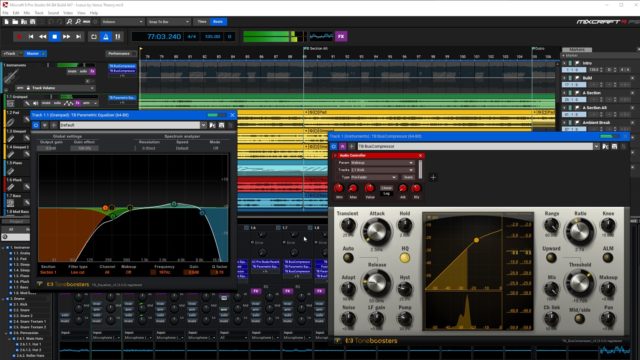The width and height of the screenshot is (640, 360).
Task: Open the Tracks dropdown in Audio Controller
Action: pyautogui.click(x=382, y=170)
